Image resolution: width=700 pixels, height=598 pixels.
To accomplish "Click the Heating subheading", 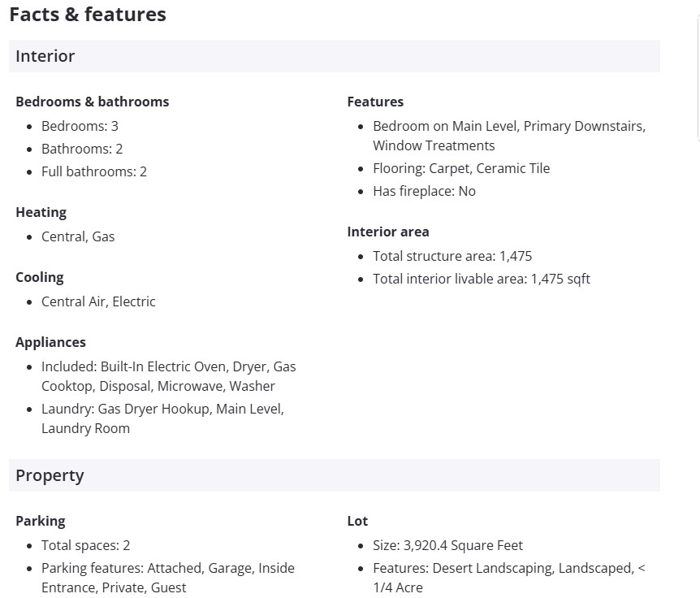I will (x=41, y=212).
